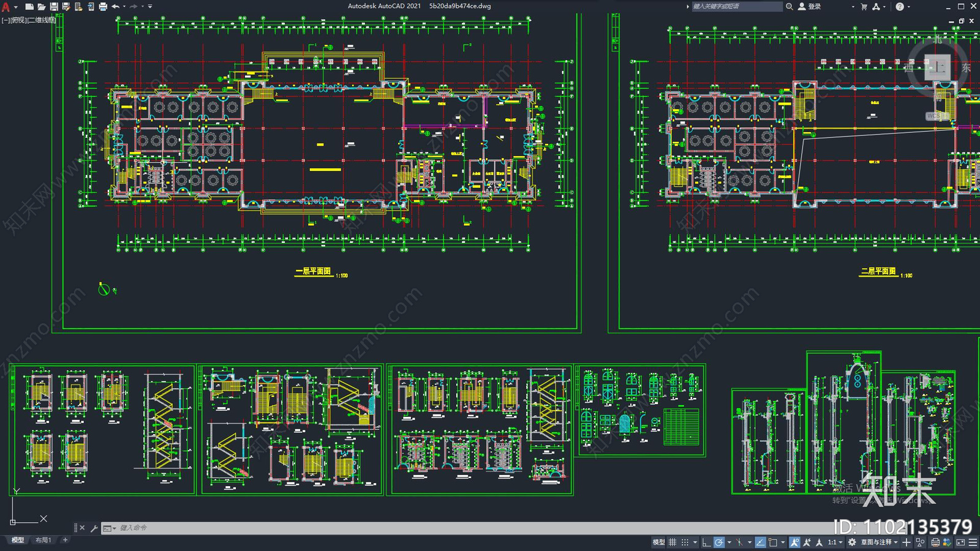Plot the drawing using printer icon
Image resolution: width=980 pixels, height=551 pixels.
(103, 6)
